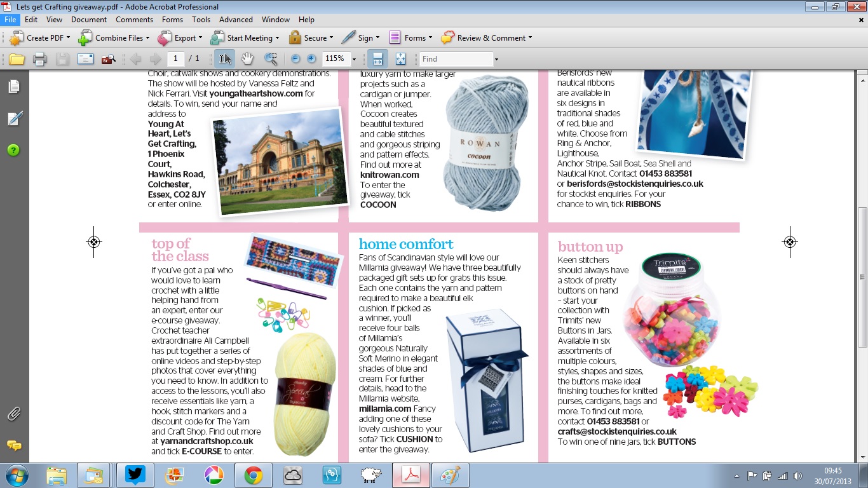Open the Comments menu

[x=134, y=20]
